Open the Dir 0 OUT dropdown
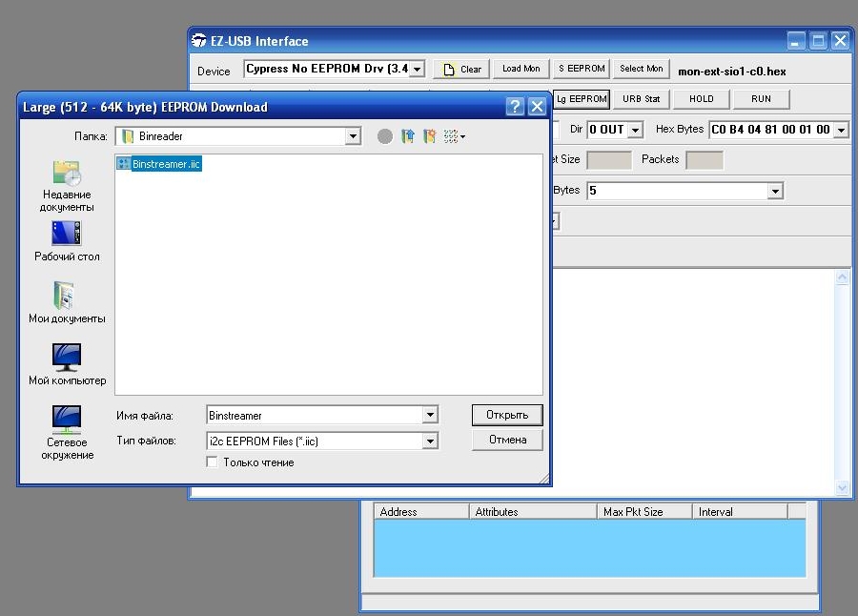The image size is (858, 616). [635, 130]
